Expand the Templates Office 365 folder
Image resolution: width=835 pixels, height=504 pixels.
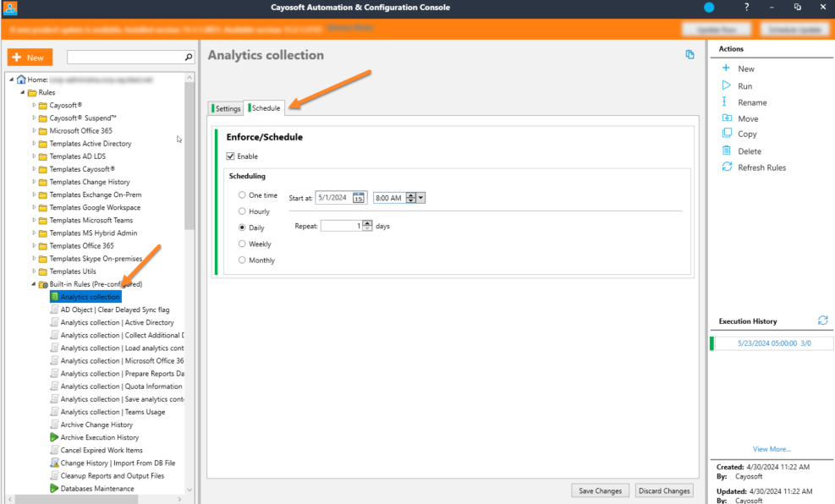(x=34, y=245)
